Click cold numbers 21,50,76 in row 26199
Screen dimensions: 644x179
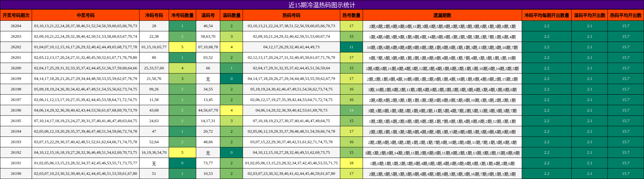[154, 79]
